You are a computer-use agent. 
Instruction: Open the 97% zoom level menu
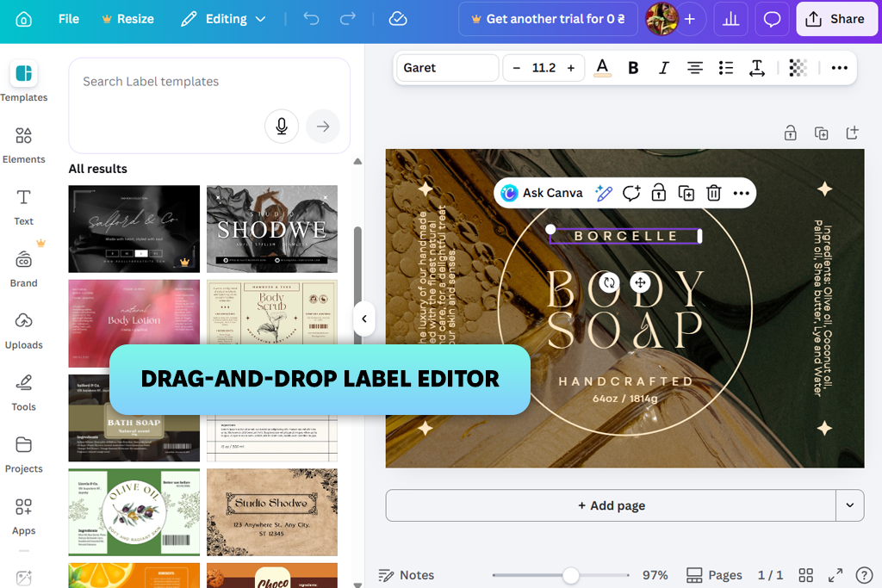(x=655, y=575)
